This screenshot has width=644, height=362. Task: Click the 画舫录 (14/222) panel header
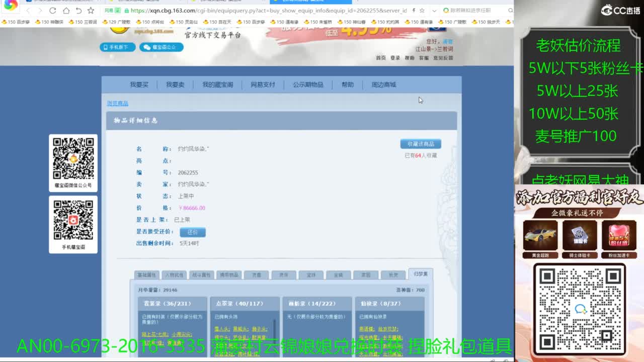pyautogui.click(x=317, y=304)
